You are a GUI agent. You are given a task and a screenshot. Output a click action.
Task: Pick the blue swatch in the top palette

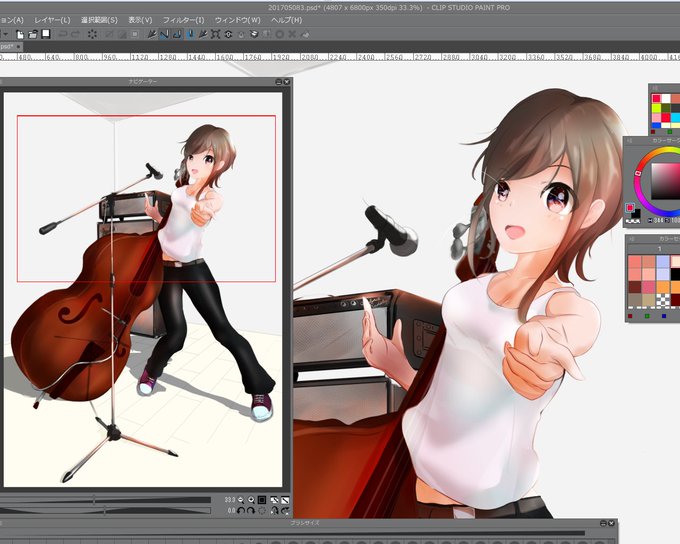tap(656, 125)
